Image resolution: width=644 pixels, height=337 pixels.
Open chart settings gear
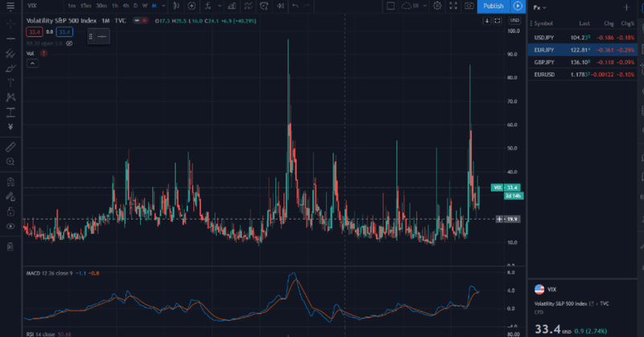click(437, 6)
